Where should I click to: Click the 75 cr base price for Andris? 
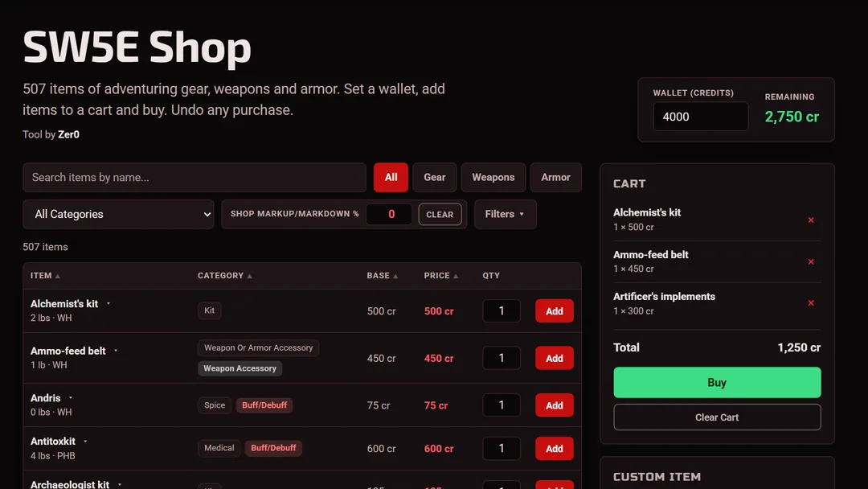[x=378, y=405]
